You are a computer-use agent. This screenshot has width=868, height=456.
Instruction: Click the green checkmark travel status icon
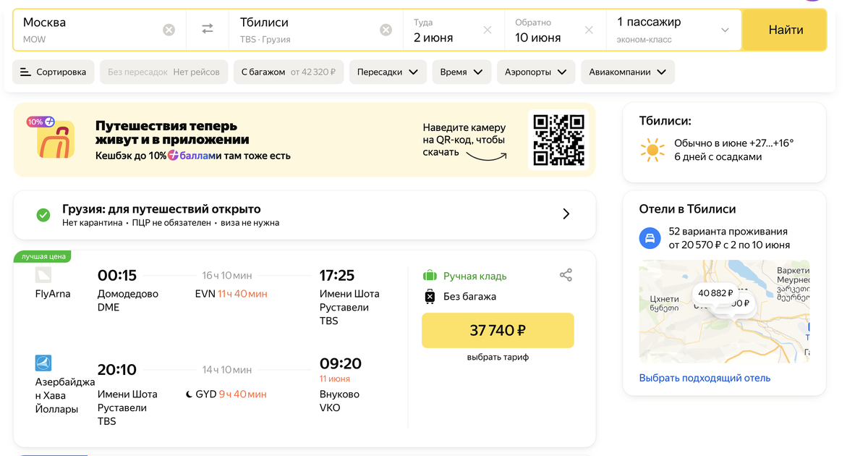pos(43,214)
